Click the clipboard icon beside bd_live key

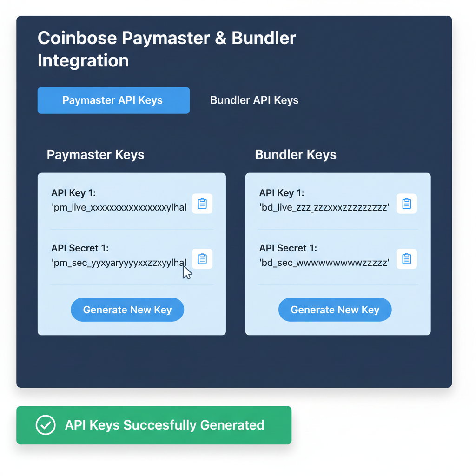(x=407, y=204)
